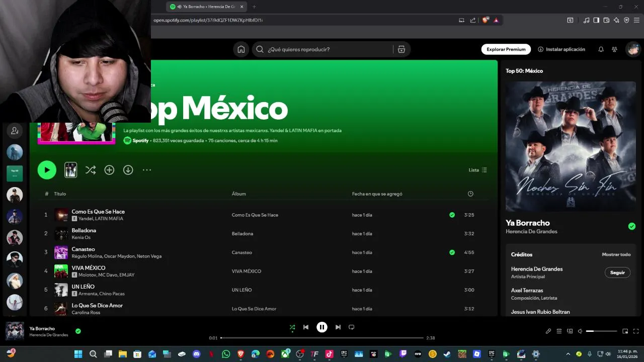Toggle the green saved checkmark in the bottom player bar
644x362 pixels.
click(x=78, y=331)
